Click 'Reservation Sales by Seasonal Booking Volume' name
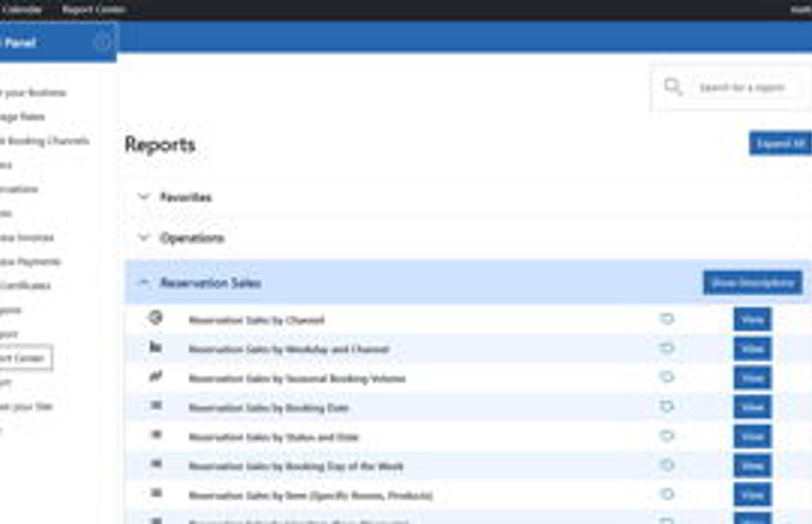The image size is (812, 524). click(x=297, y=378)
